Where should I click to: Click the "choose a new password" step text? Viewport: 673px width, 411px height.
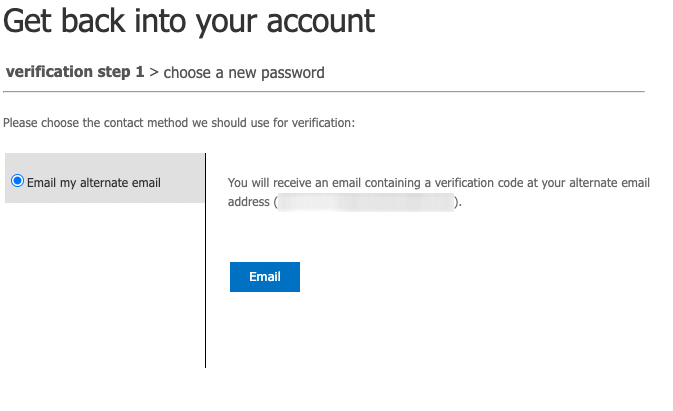pos(244,73)
